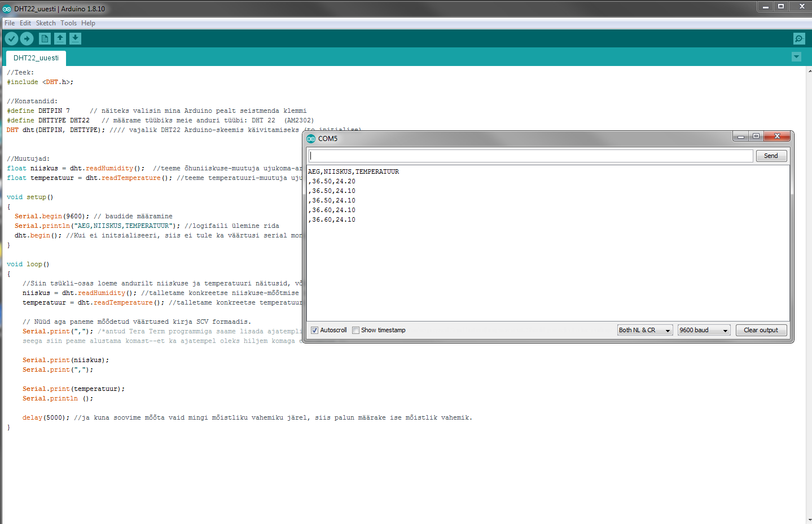Enable the Show timestamp checkbox
Screen dimensions: 812x524
point(356,331)
